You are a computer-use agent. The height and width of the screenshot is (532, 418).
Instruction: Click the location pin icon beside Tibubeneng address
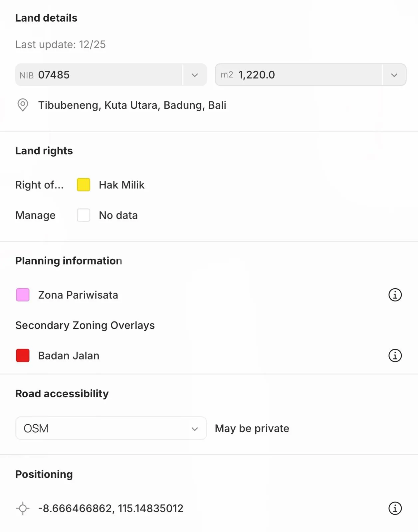click(23, 105)
